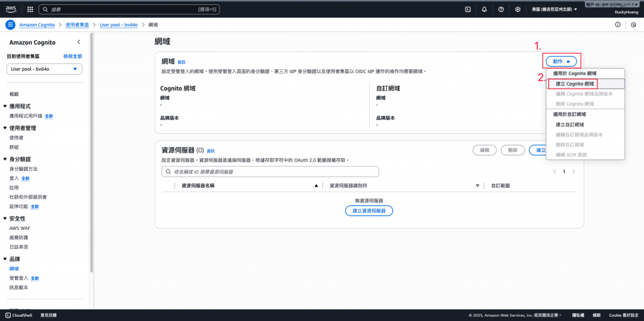Open the User pool - bvd4o selector
644x321 pixels.
(x=45, y=69)
